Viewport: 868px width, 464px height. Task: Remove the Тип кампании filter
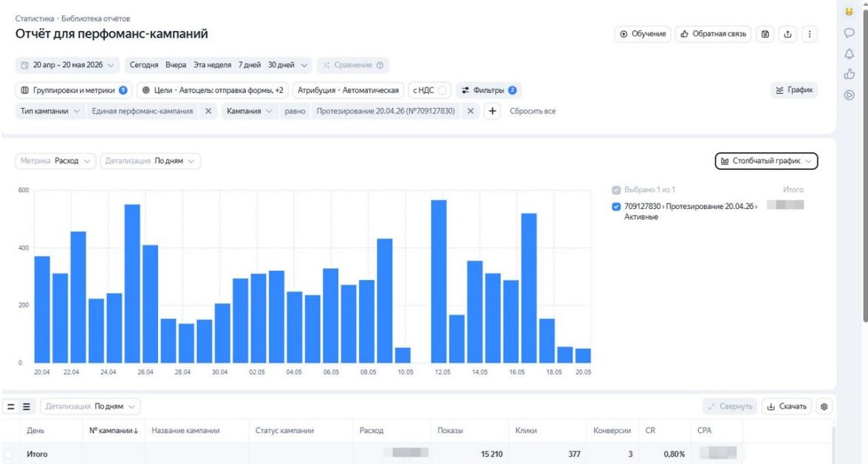(208, 112)
